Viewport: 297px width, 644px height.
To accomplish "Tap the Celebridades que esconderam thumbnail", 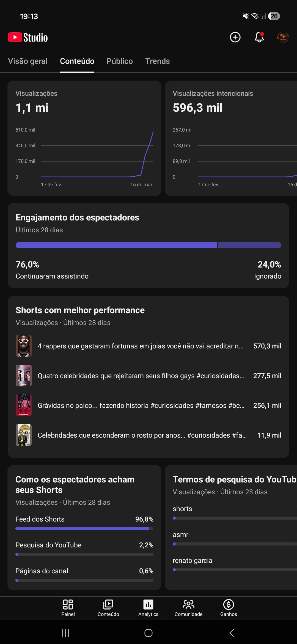I will [x=24, y=435].
